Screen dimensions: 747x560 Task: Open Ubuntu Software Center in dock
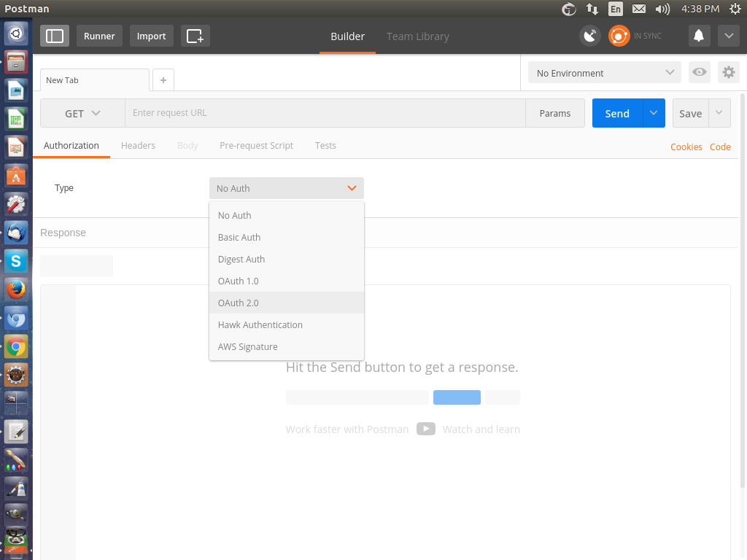16,176
